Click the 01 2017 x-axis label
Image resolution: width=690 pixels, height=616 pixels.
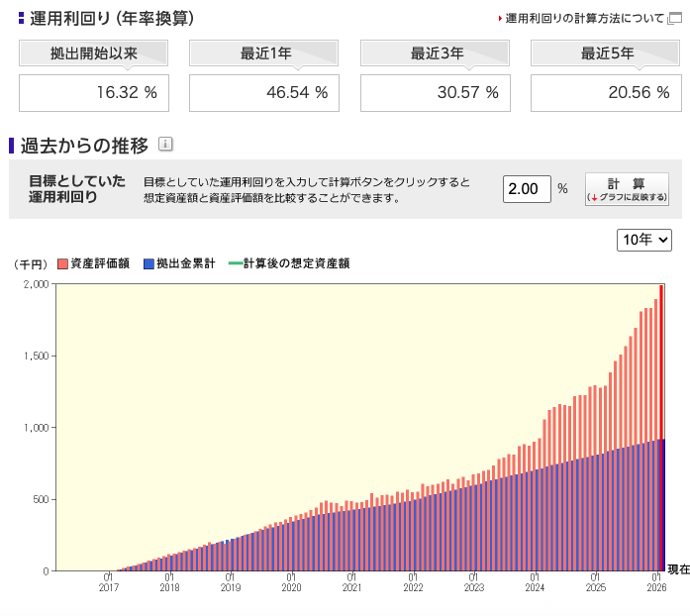[108, 582]
